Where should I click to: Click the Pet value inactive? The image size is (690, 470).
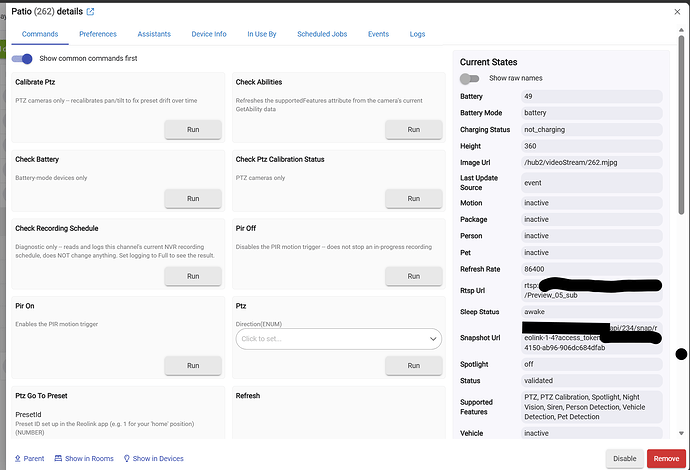coord(592,253)
